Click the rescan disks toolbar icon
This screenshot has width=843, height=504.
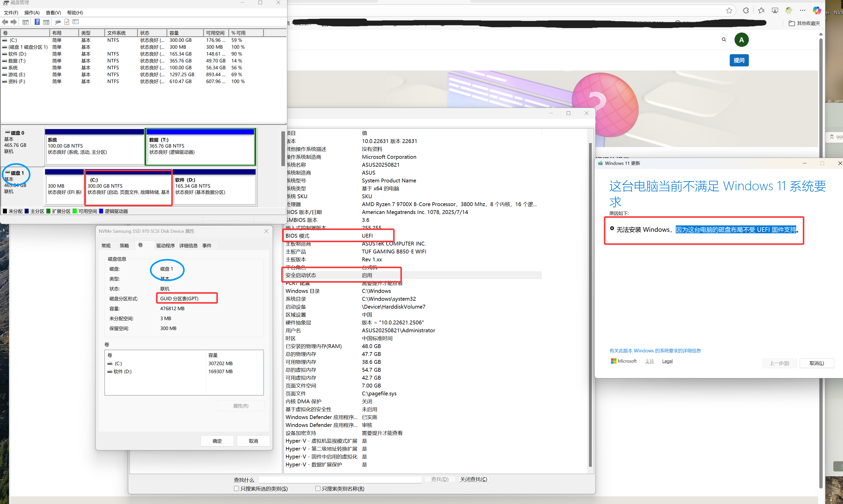pos(58,22)
